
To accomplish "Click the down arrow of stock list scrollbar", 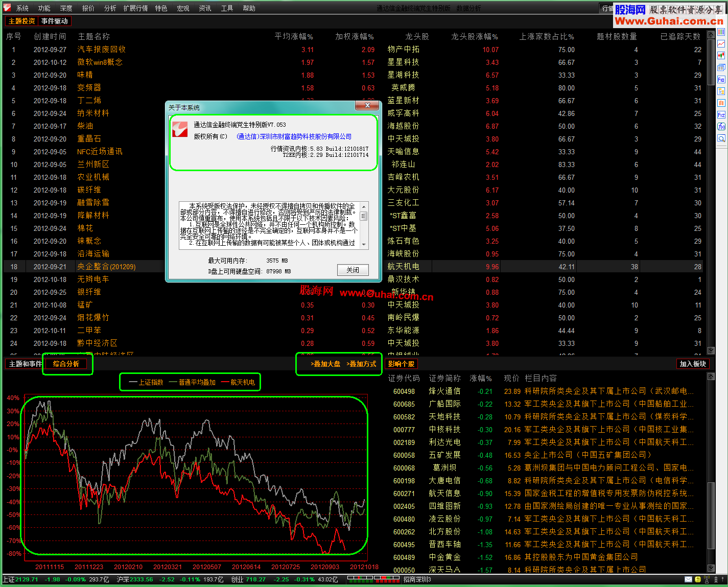I will click(711, 568).
